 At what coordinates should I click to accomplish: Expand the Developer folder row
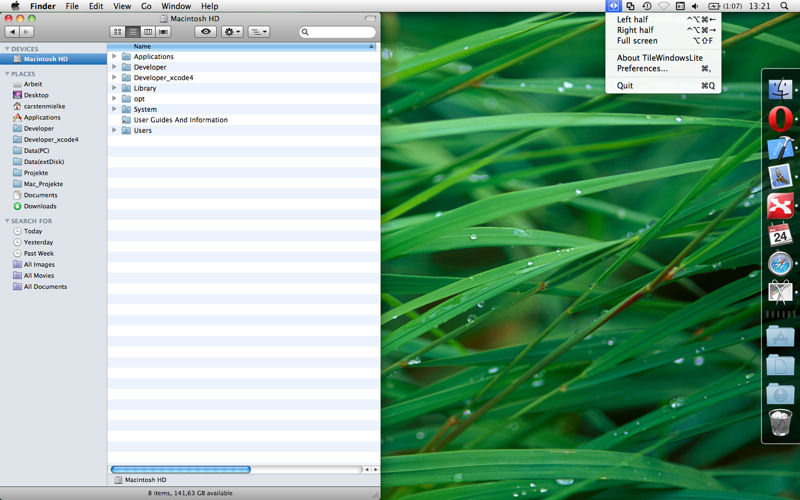(x=114, y=67)
